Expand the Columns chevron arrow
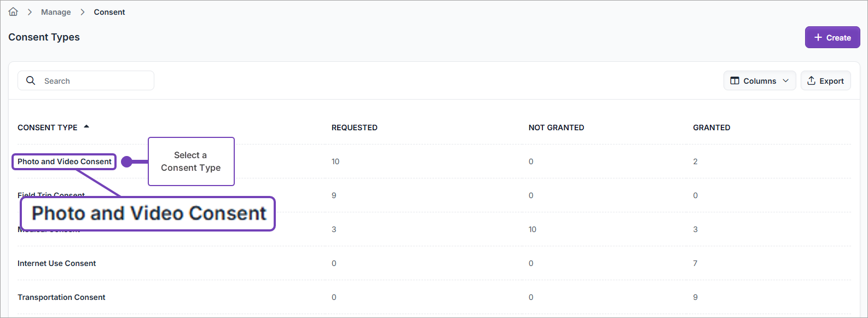The height and width of the screenshot is (318, 868). (x=786, y=81)
